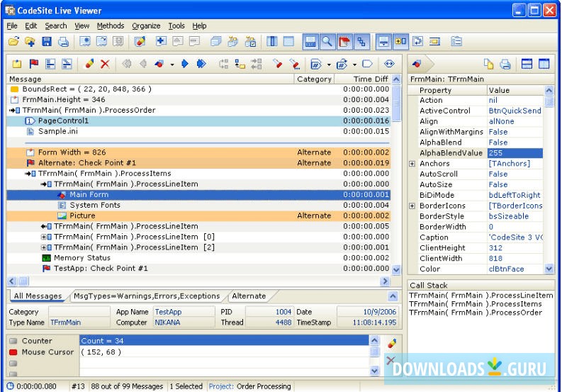The height and width of the screenshot is (392, 562).
Task: Click the table layout icon at inspector toolbar's right end
Action: [x=544, y=64]
